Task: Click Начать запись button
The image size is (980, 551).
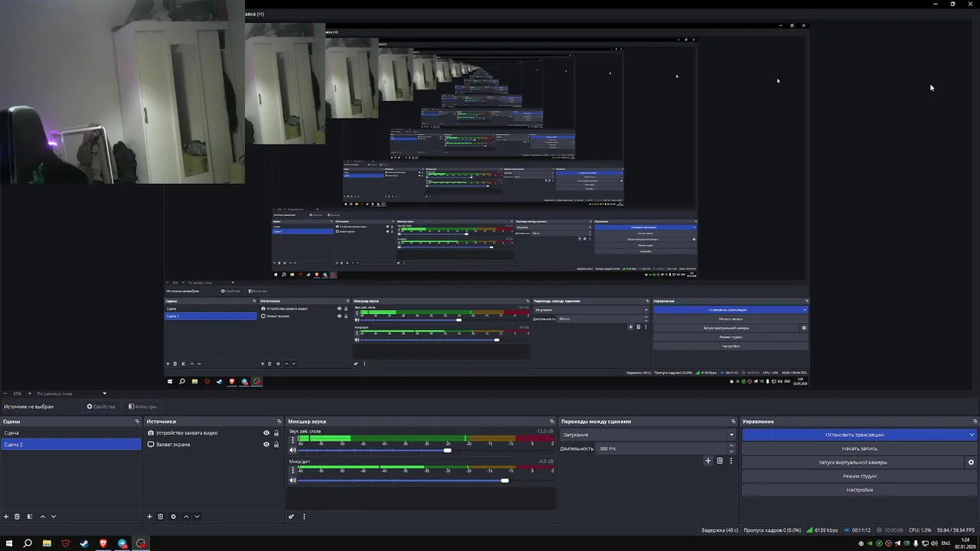Action: coord(860,448)
